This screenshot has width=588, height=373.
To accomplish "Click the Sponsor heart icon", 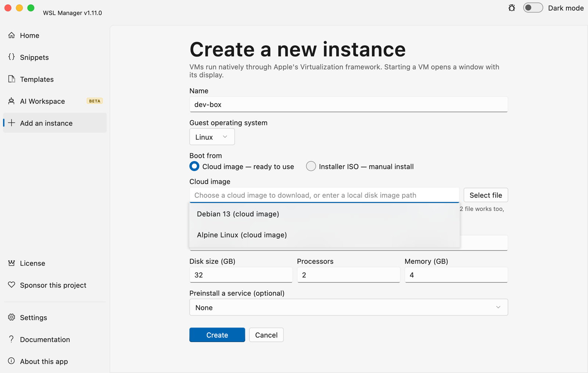I will (11, 285).
